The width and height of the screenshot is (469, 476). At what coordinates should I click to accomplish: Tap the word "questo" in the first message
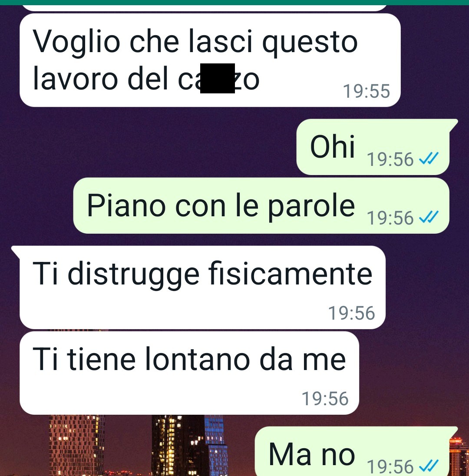pyautogui.click(x=310, y=42)
